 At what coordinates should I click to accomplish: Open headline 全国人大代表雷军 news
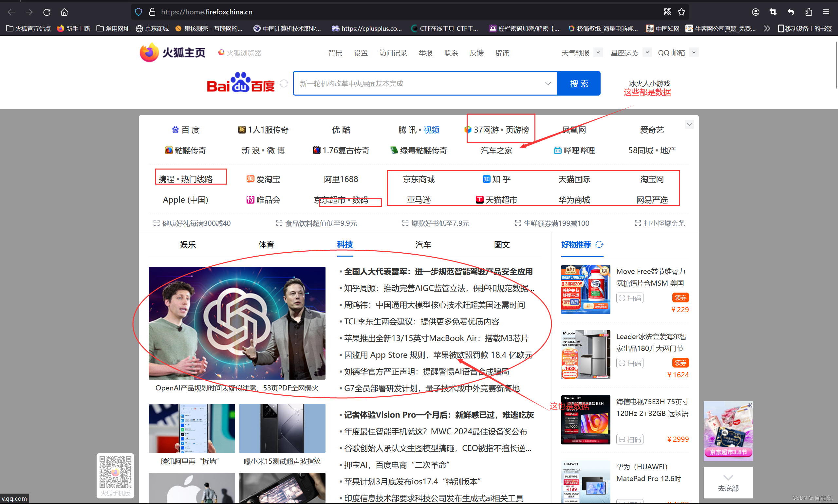(x=438, y=272)
